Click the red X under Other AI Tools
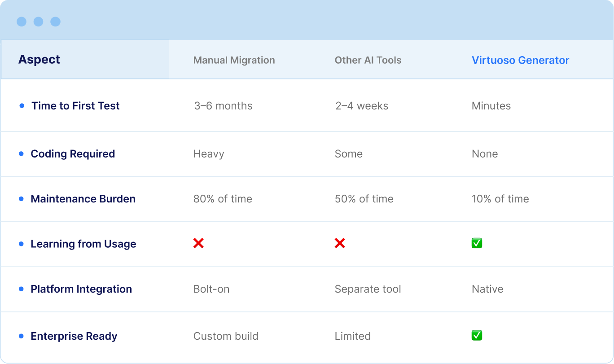This screenshot has height=364, width=614. [340, 243]
